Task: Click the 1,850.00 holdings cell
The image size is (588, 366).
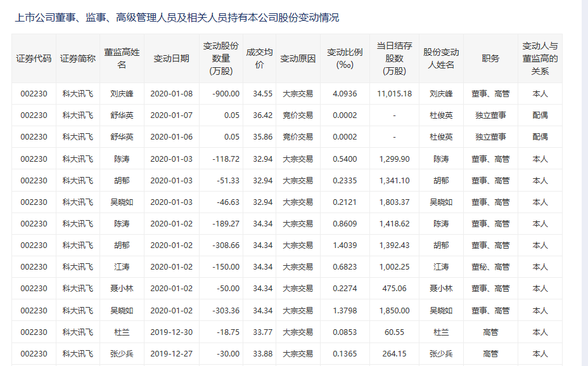Action: [x=394, y=310]
